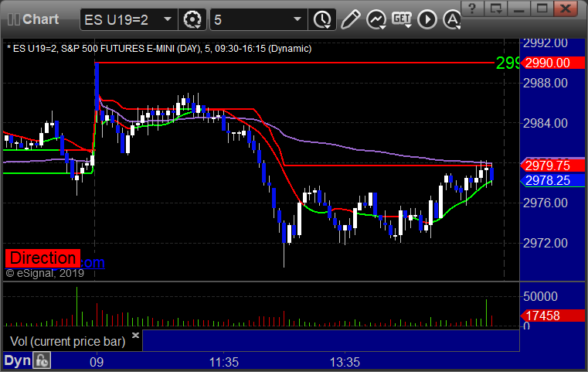Click the play replay icon
The height and width of the screenshot is (372, 588).
point(427,19)
